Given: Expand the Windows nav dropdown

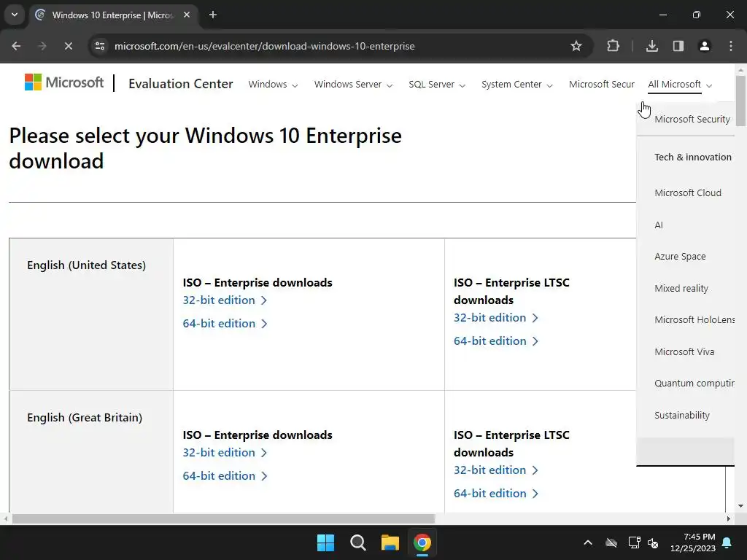Looking at the screenshot, I should (x=273, y=85).
